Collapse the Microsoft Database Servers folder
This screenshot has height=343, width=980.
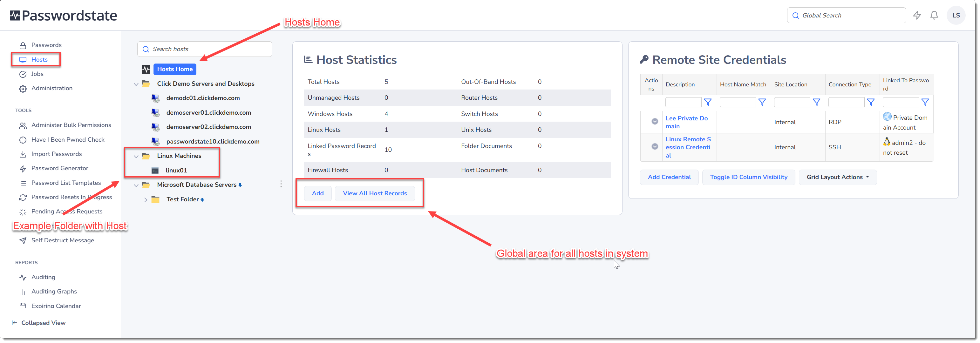point(136,185)
